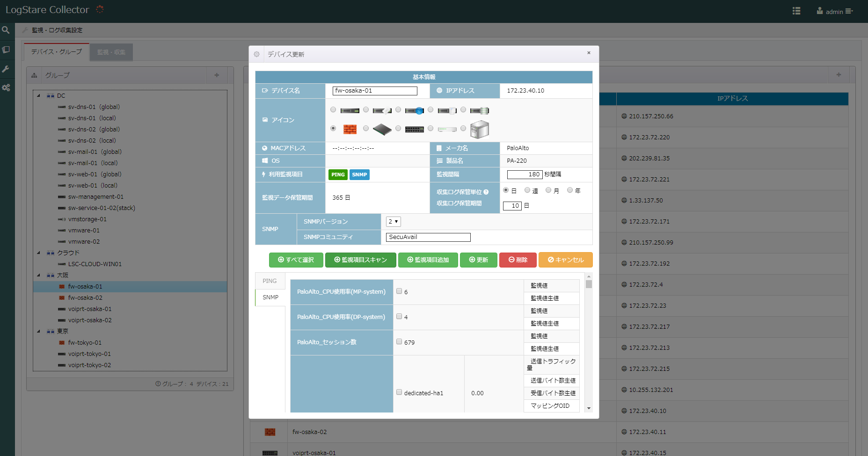Click 監視項目追加 button

coord(428,260)
